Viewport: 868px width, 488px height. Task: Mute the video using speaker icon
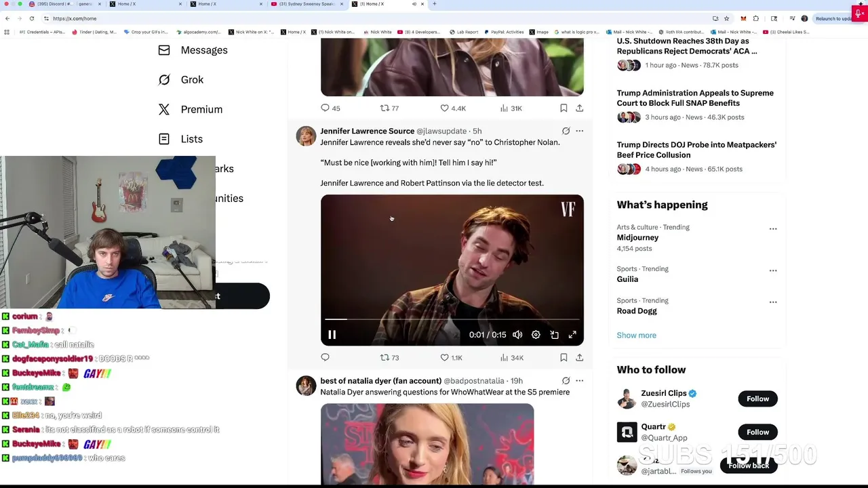click(517, 335)
